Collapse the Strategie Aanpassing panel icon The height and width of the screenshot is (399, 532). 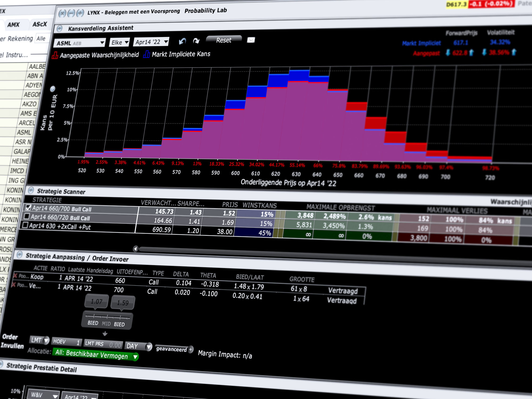pos(19,255)
